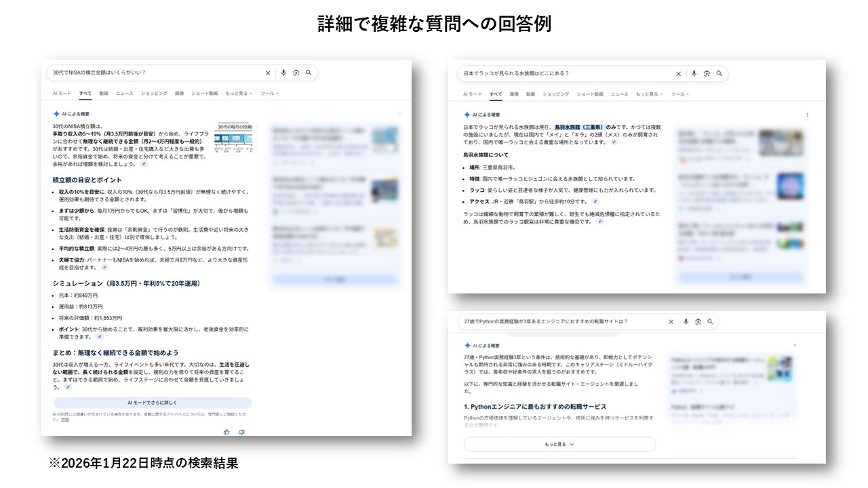Viewport: 868px width, 488px height.
Task: Expand もっと見る in the Python job site overview
Action: 559,444
